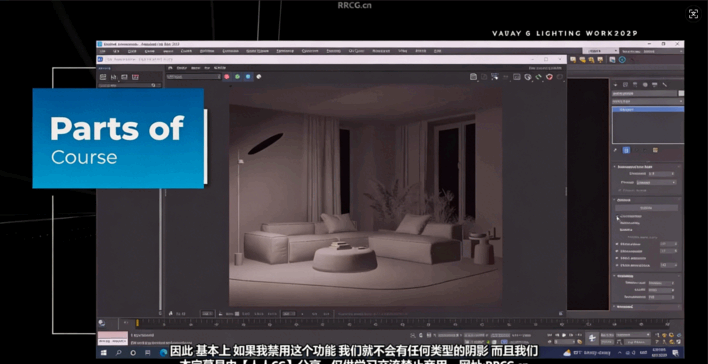This screenshot has width=708, height=364.
Task: Click the first yellow render icon in main toolbar
Action: pyautogui.click(x=573, y=60)
